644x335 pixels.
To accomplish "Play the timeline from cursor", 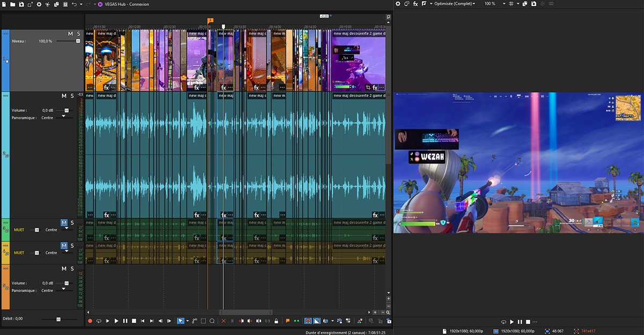I will point(116,321).
